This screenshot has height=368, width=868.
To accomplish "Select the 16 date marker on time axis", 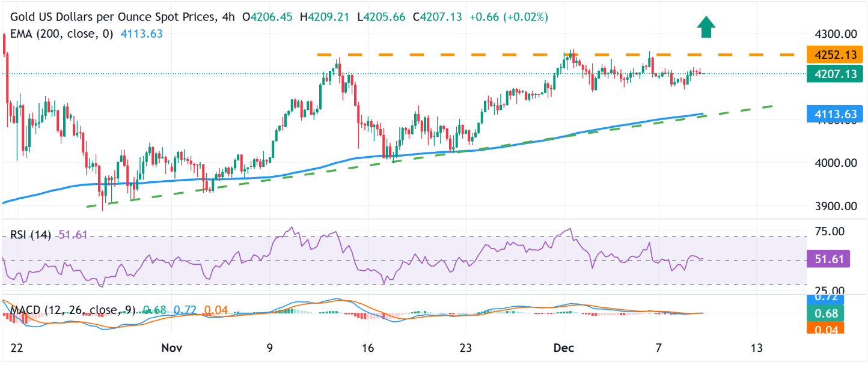I will point(368,348).
